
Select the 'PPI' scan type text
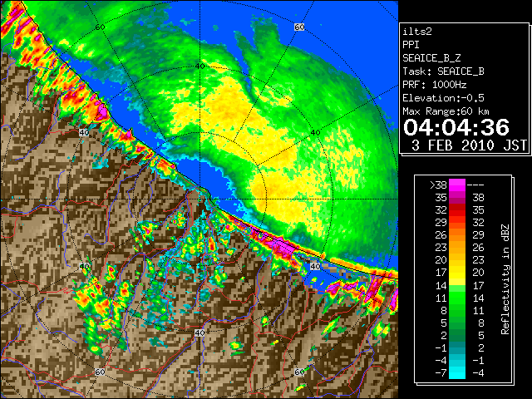411,45
